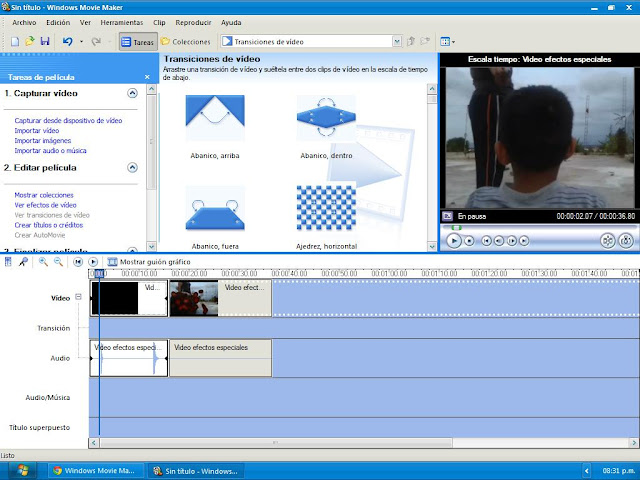Viewport: 640px width, 480px height.
Task: Go to the next frame in monitor
Action: tap(512, 241)
